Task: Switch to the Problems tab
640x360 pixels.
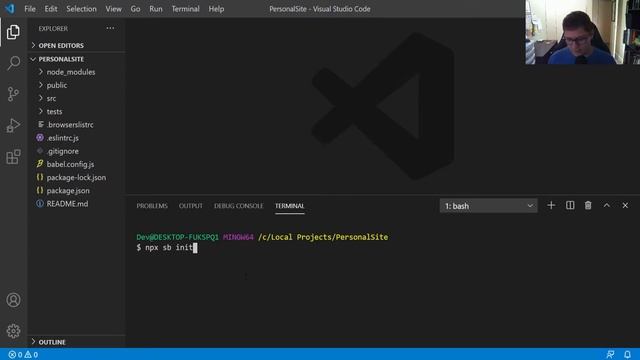Action: click(152, 206)
